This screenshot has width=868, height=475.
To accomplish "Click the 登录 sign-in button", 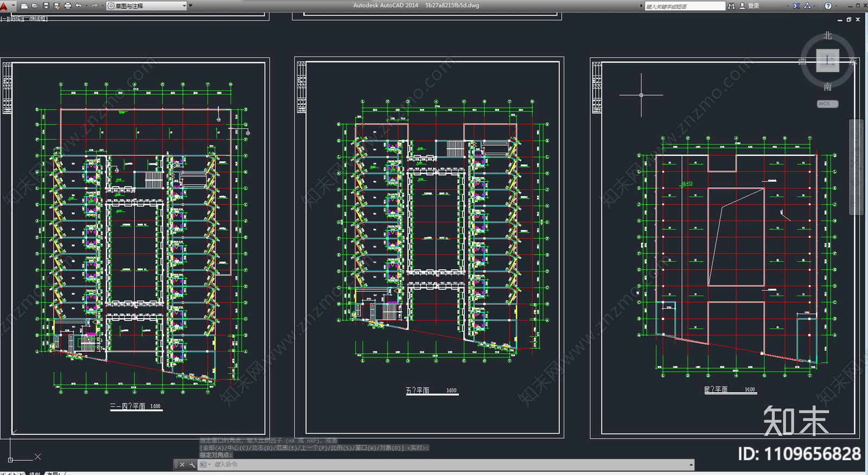I will [x=750, y=6].
